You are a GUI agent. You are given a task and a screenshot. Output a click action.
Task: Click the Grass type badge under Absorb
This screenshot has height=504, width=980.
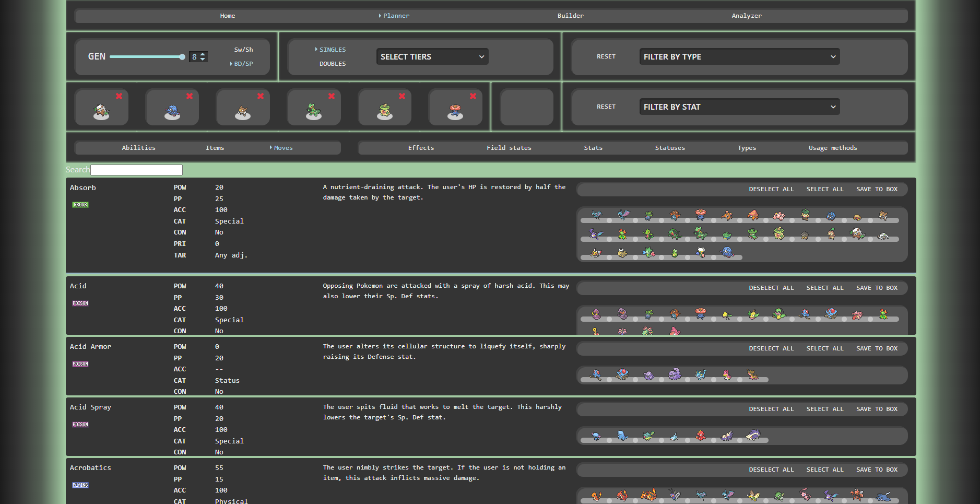[x=80, y=205]
